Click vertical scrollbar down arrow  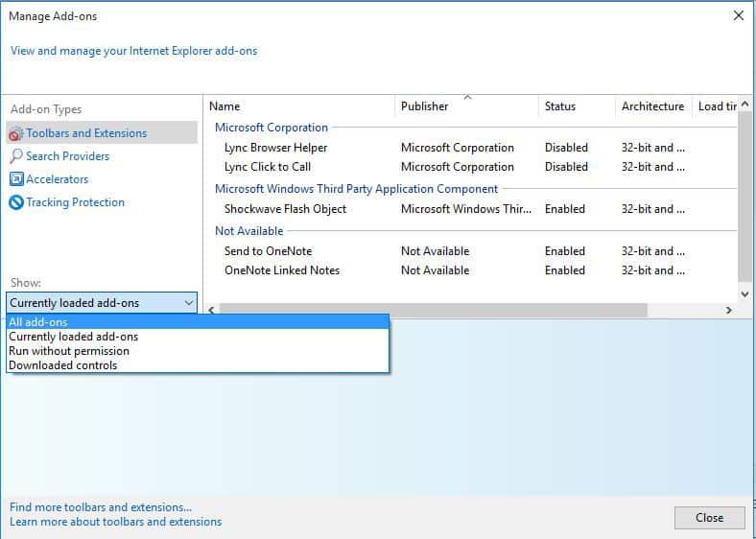(x=745, y=294)
